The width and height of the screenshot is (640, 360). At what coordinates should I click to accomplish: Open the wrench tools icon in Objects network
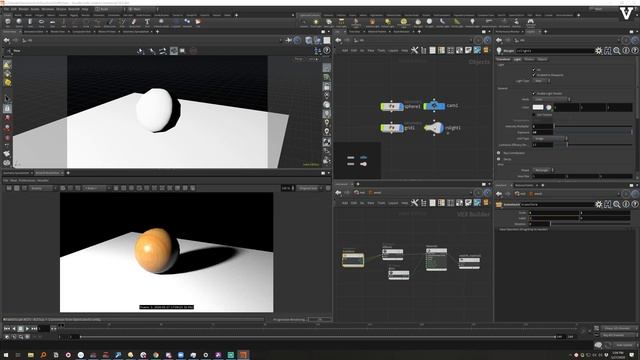coord(414,50)
